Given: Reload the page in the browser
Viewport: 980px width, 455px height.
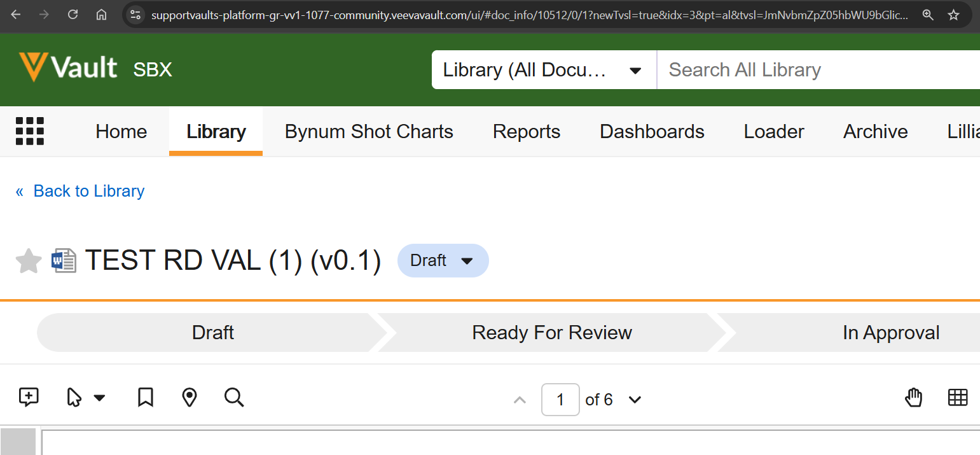Looking at the screenshot, I should pyautogui.click(x=72, y=15).
